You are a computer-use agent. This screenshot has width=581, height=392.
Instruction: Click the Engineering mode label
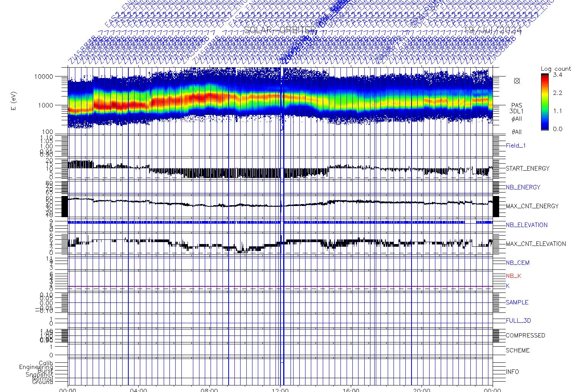pyautogui.click(x=37, y=367)
